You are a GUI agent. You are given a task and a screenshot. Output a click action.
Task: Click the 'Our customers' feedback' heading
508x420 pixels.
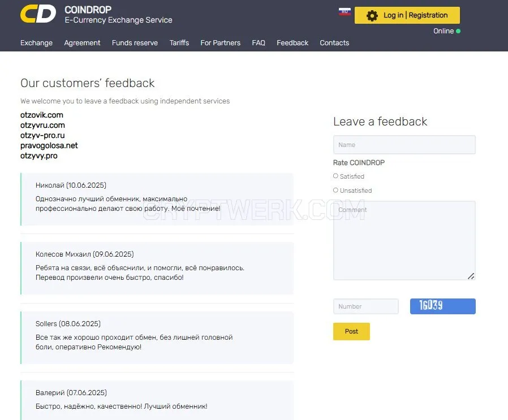pyautogui.click(x=88, y=83)
